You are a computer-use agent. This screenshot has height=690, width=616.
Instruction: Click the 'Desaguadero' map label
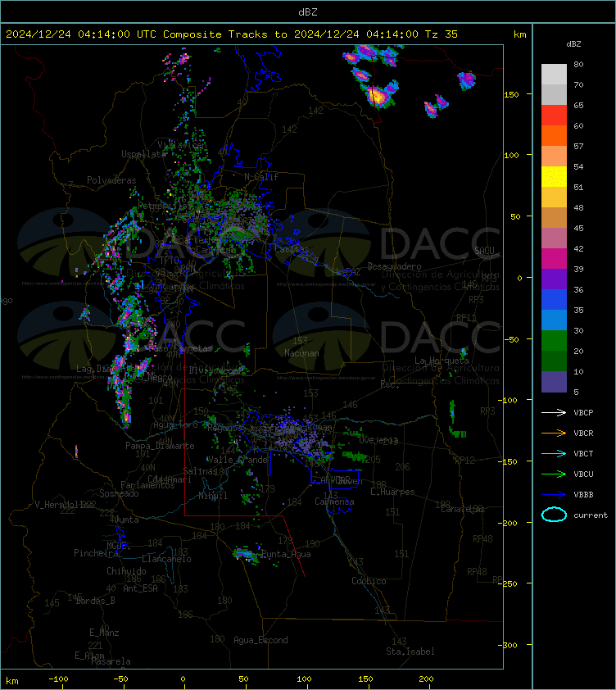(x=394, y=266)
